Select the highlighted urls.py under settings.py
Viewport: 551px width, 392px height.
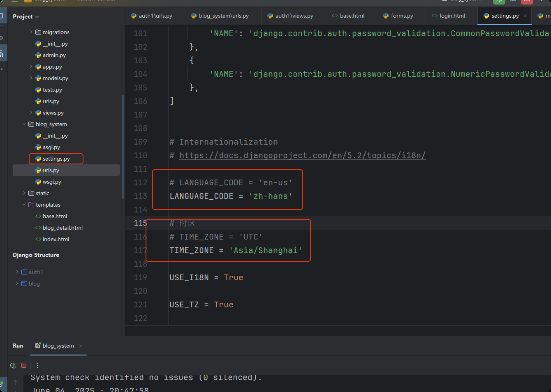[66, 170]
